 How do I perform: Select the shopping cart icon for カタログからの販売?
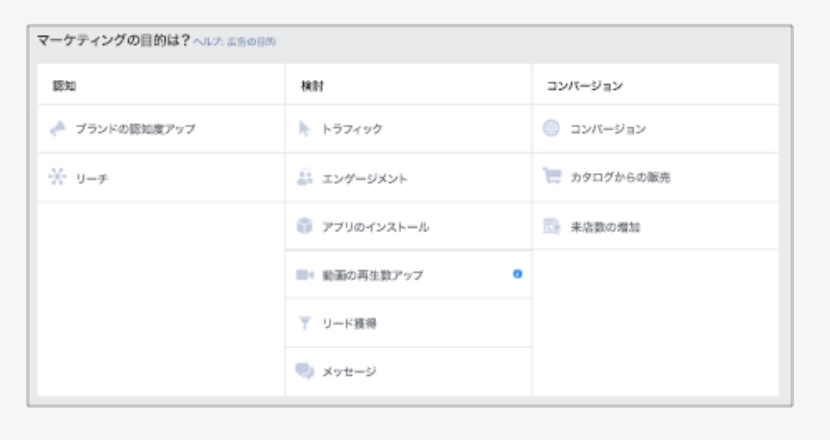click(551, 177)
